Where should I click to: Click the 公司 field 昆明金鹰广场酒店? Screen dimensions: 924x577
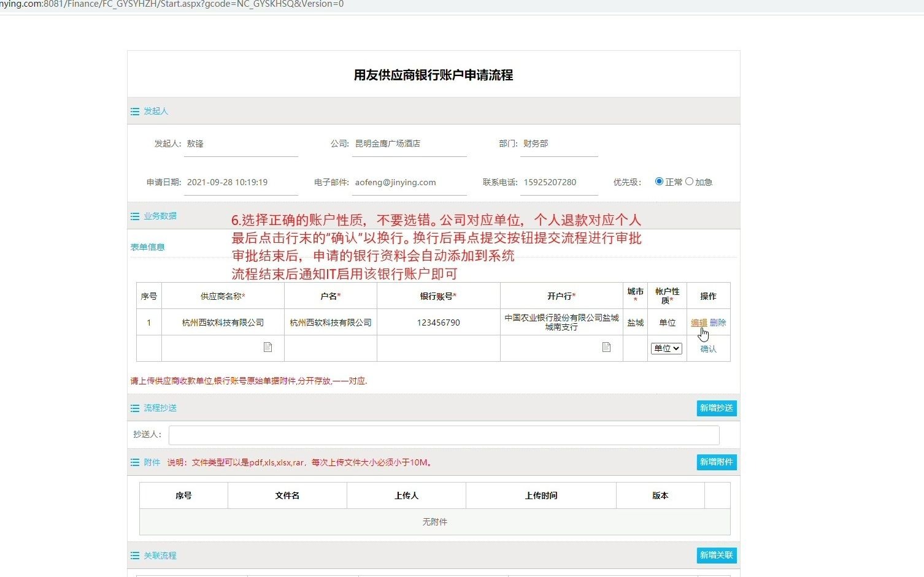[409, 144]
